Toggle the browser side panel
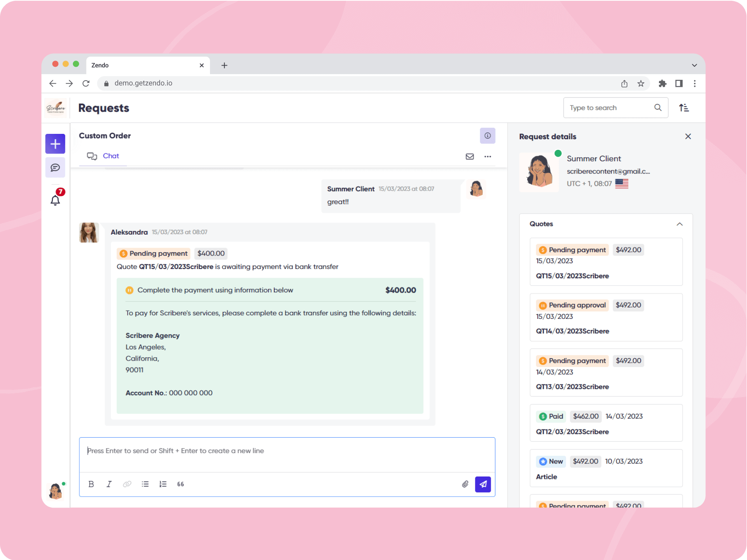This screenshot has height=560, width=747. 679,84
